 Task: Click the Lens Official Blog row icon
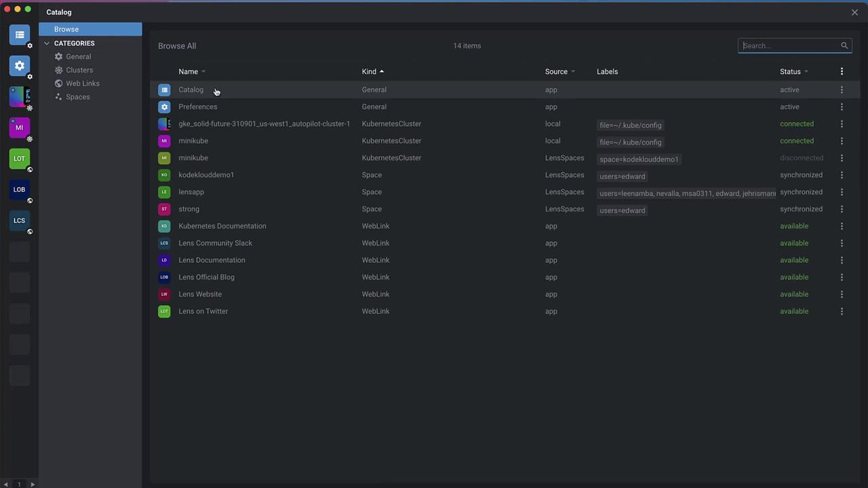pos(164,277)
